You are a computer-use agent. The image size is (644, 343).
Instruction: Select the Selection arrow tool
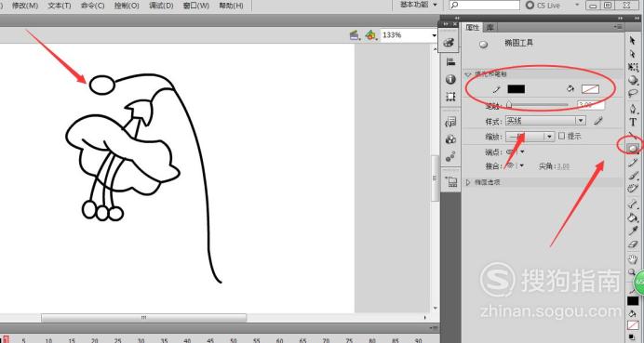click(633, 40)
